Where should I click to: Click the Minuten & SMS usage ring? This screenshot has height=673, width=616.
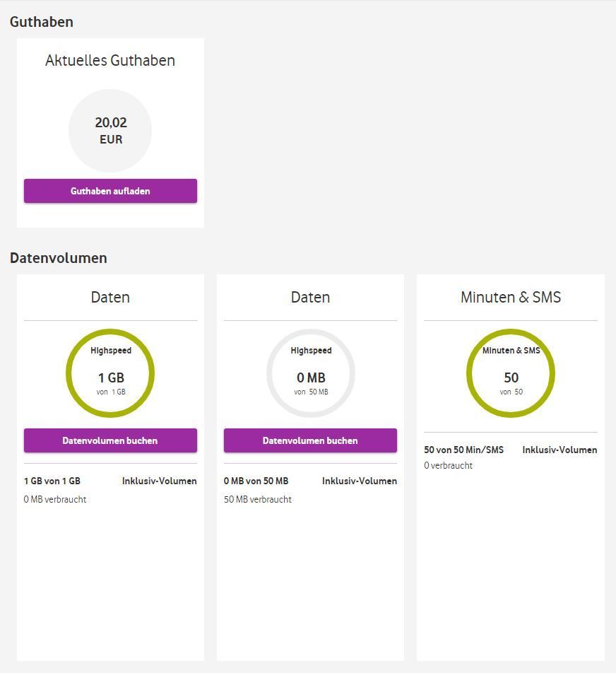coord(511,373)
